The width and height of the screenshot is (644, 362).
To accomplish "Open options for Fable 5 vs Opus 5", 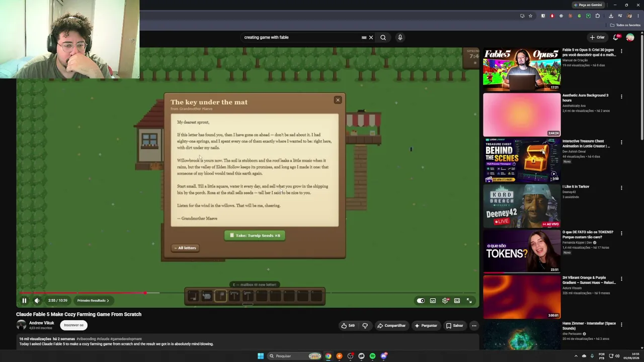I will pos(621,51).
